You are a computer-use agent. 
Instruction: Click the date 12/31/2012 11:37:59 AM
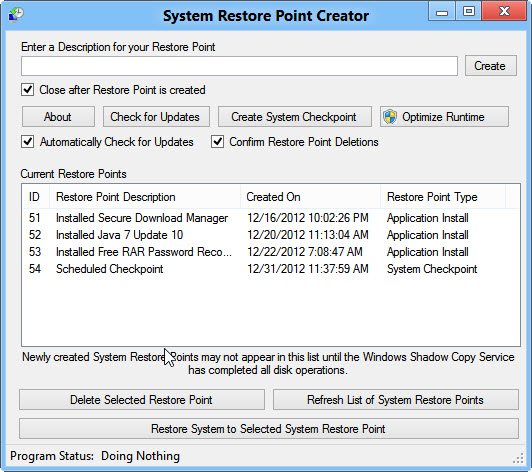tap(308, 269)
